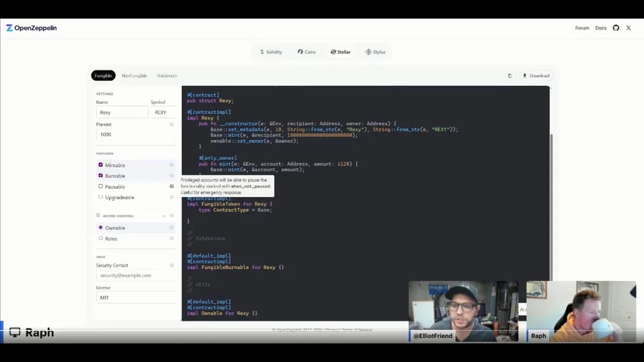
Task: Click the Raph webcam thumbnail
Action: click(x=581, y=311)
